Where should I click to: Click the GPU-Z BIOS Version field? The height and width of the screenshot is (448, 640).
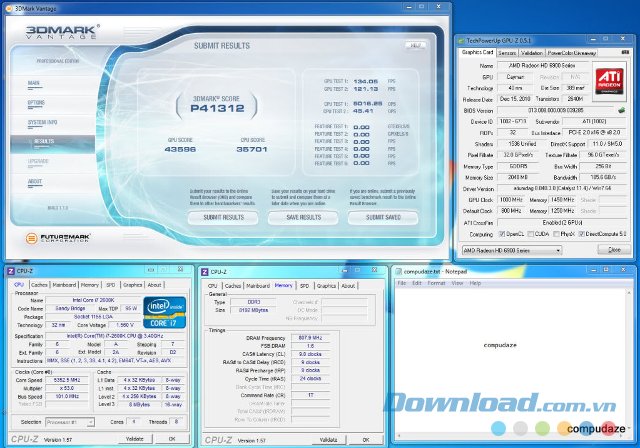pos(556,111)
